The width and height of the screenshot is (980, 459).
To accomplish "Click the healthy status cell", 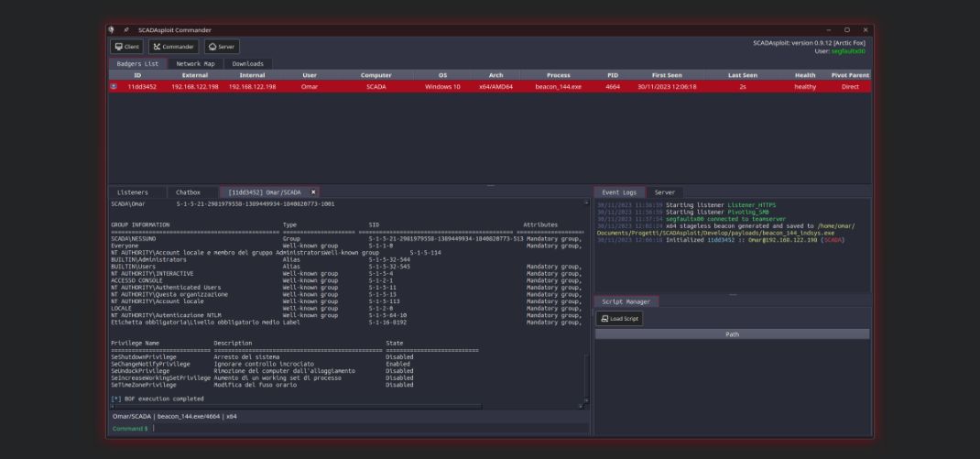I will [805, 87].
